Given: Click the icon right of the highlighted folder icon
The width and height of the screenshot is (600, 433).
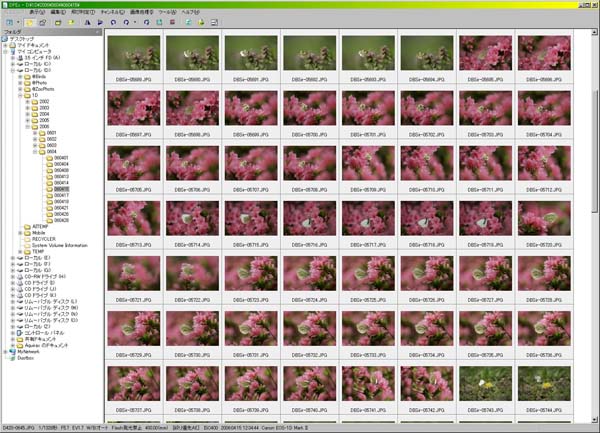Looking at the screenshot, I should point(42,23).
